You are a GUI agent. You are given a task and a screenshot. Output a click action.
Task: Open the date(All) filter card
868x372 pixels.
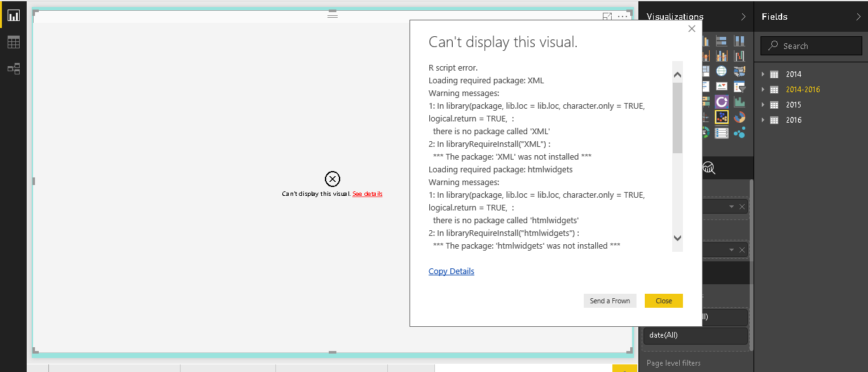pyautogui.click(x=696, y=336)
